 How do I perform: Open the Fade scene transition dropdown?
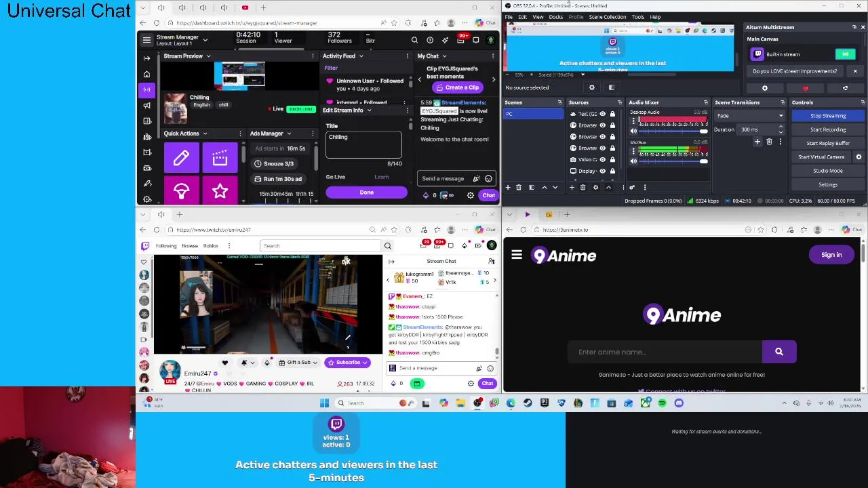[750, 116]
